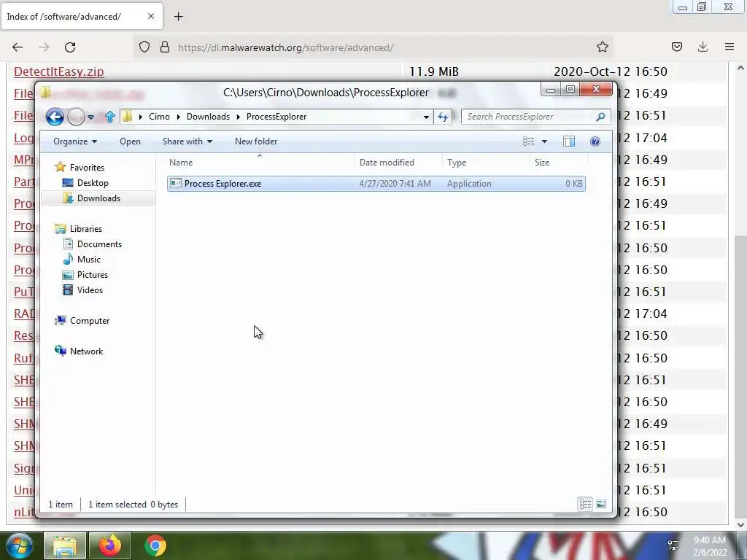This screenshot has height=560, width=747.
Task: Open Firefox downloads panel
Action: pos(703,47)
